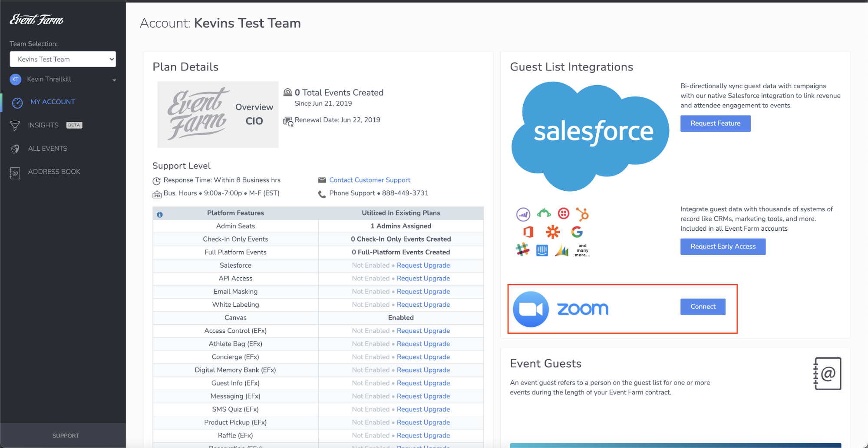Click the HubSpot integration icon
This screenshot has height=448, width=868.
click(582, 214)
